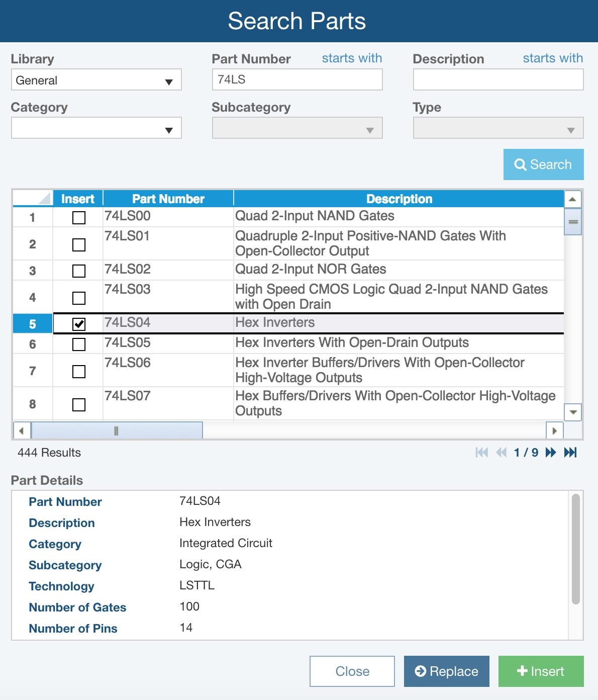Enable the Insert checkbox for 74LS05
The height and width of the screenshot is (700, 598).
click(78, 343)
